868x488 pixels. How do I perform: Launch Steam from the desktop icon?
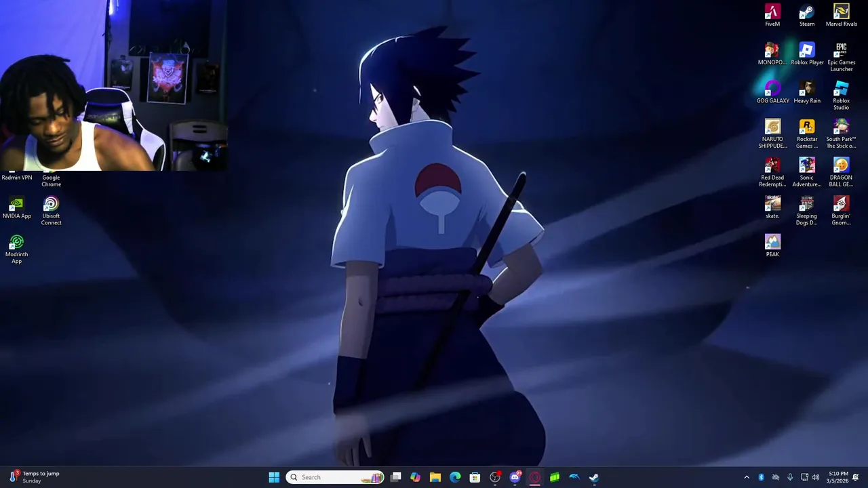[807, 16]
